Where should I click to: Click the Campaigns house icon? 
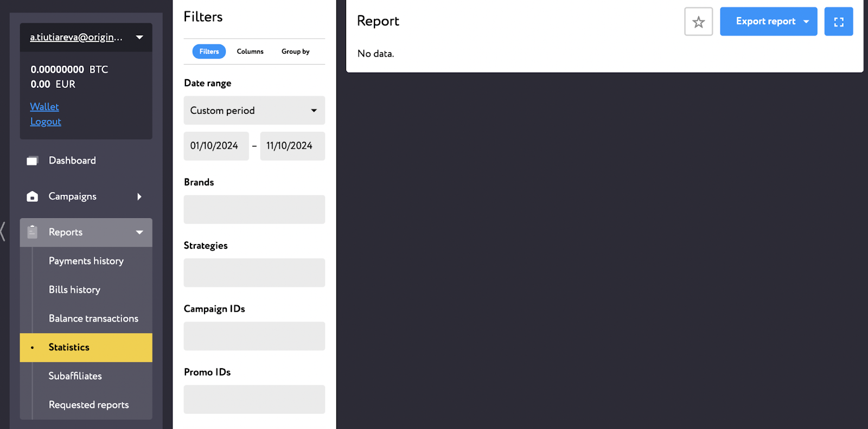[x=33, y=196]
